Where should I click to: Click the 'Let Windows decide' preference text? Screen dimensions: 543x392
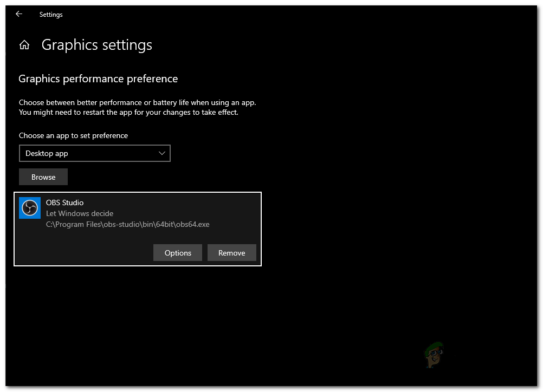click(80, 213)
